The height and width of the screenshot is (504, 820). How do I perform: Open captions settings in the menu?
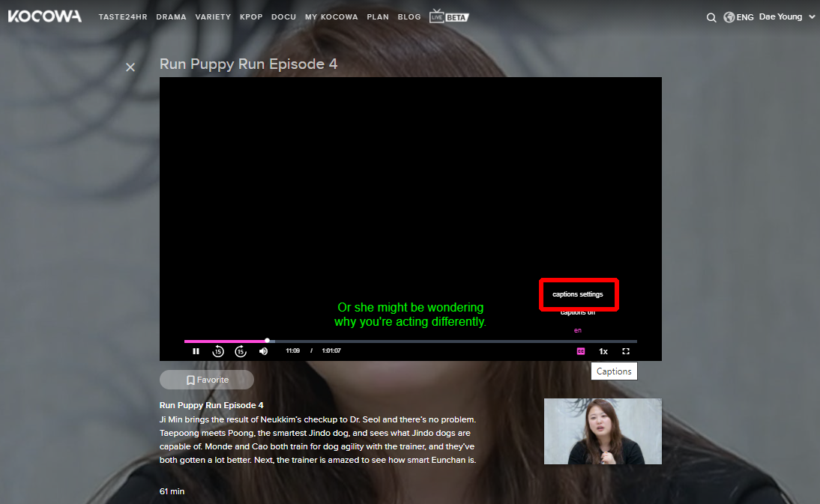[x=578, y=294]
